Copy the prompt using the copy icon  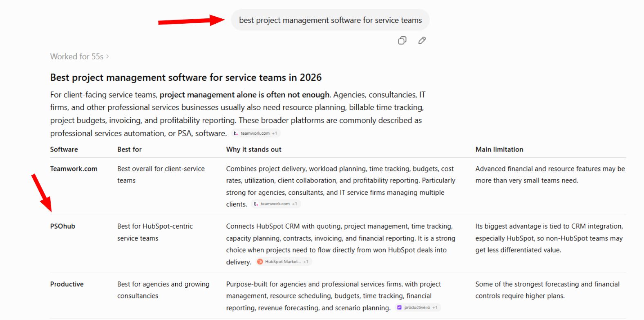[x=402, y=40]
